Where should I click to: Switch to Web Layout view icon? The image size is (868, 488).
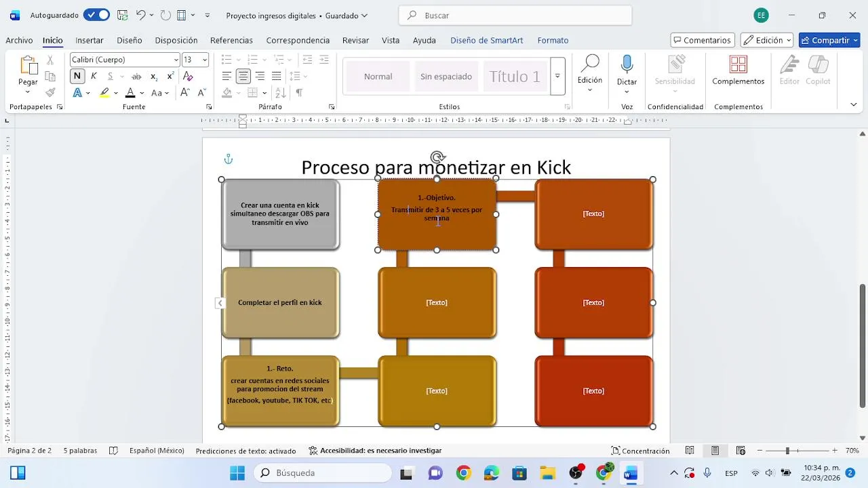pyautogui.click(x=741, y=451)
